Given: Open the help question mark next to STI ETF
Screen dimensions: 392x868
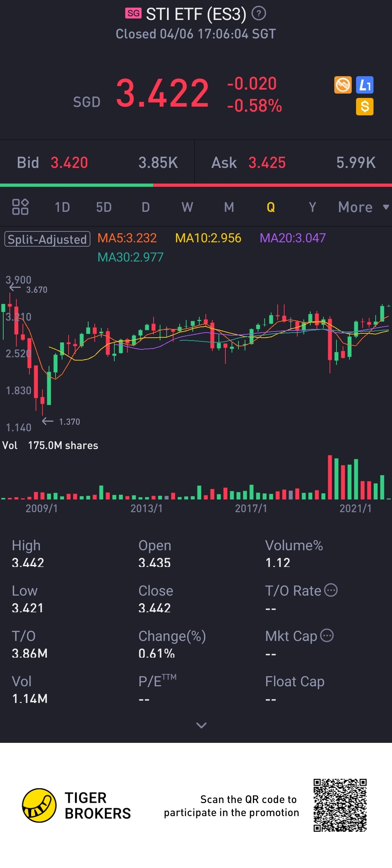Looking at the screenshot, I should point(258,14).
